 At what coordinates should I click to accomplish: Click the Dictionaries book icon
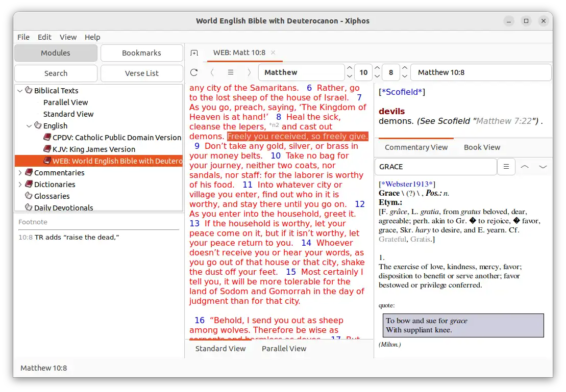pos(29,184)
